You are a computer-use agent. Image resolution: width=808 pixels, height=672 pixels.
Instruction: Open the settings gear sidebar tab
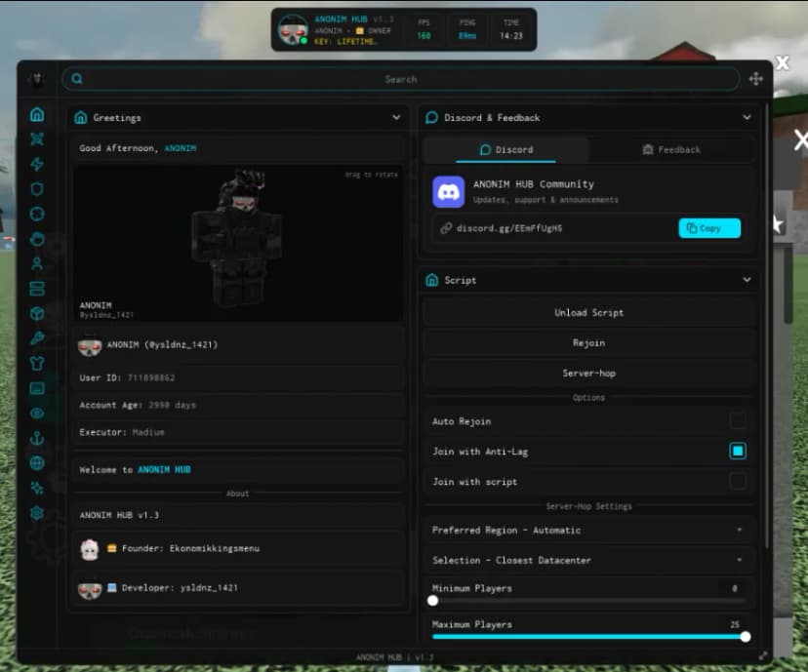(37, 513)
